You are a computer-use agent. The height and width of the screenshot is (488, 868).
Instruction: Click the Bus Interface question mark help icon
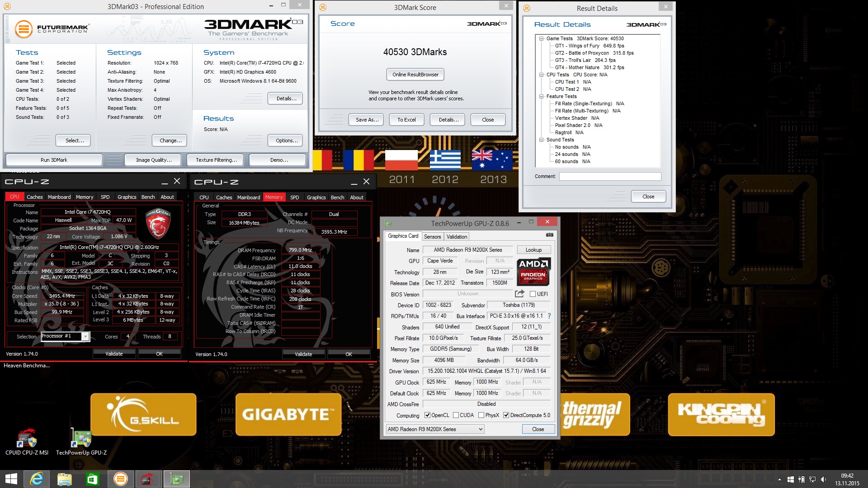click(549, 316)
